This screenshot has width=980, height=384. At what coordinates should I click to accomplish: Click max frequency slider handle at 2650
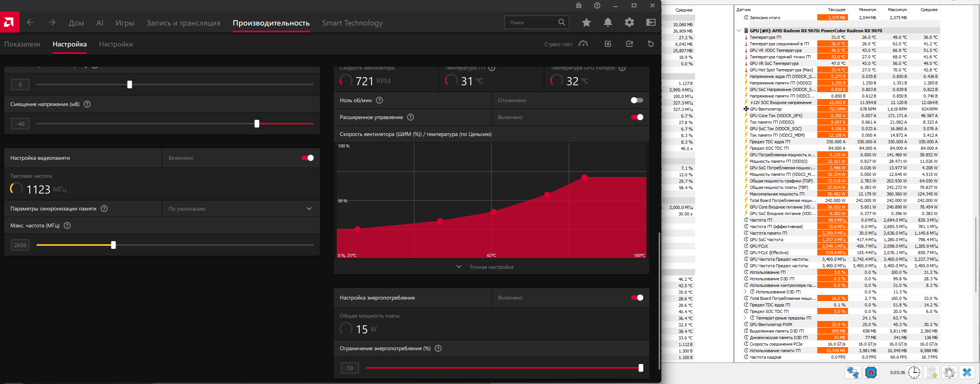113,245
